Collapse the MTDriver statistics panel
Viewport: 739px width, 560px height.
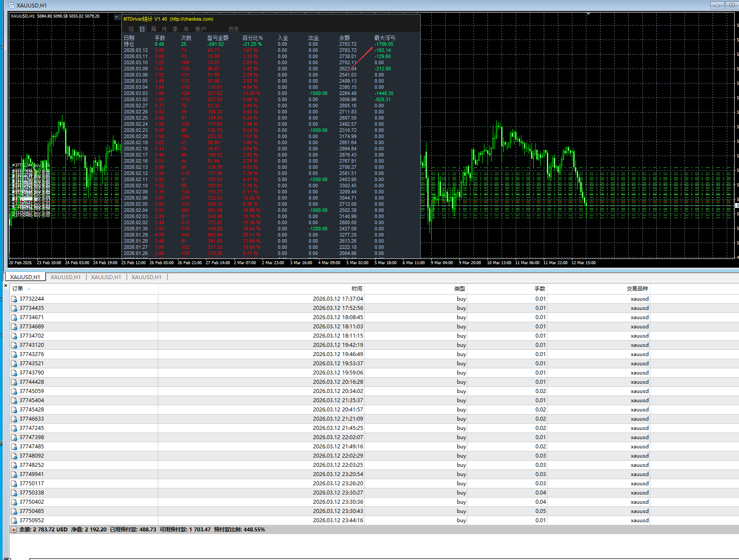click(x=116, y=18)
